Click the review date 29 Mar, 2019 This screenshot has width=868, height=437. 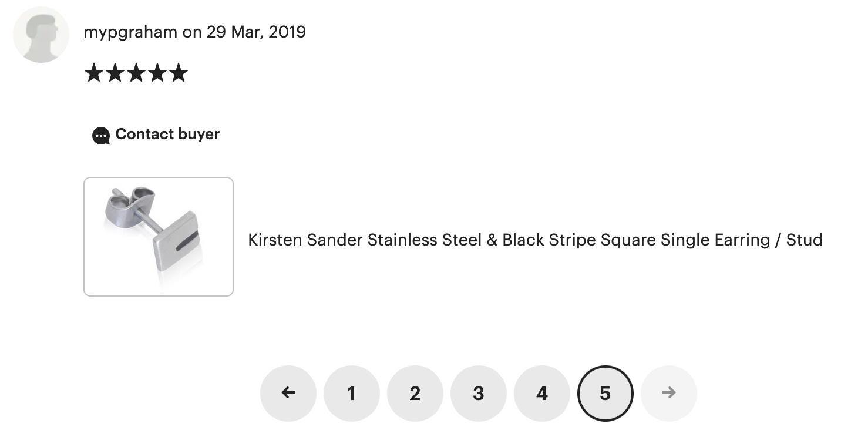(x=256, y=32)
